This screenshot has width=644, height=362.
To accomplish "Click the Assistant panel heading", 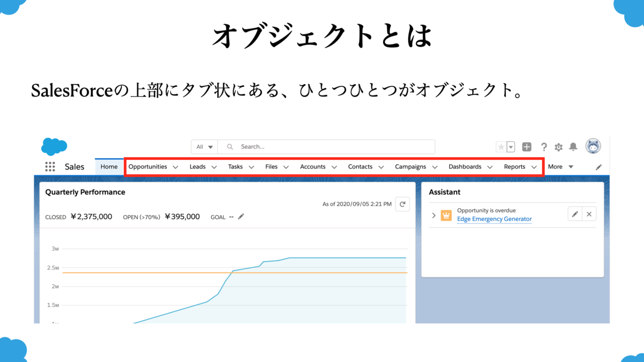I will (445, 192).
